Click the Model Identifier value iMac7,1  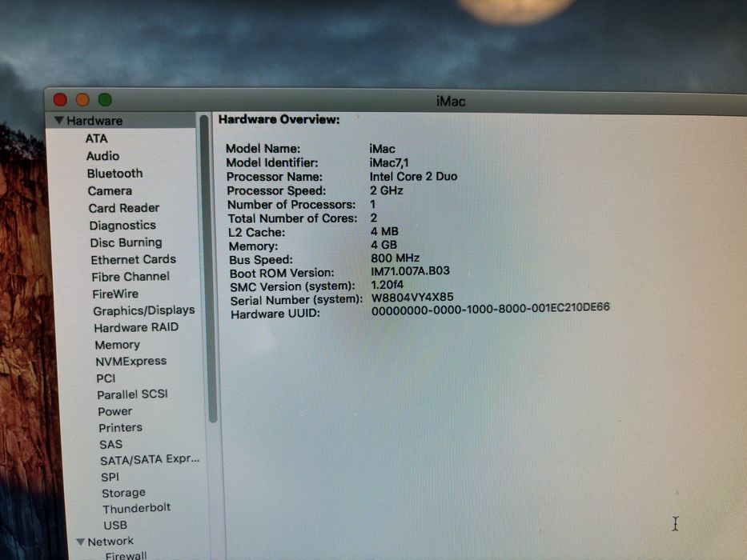389,163
